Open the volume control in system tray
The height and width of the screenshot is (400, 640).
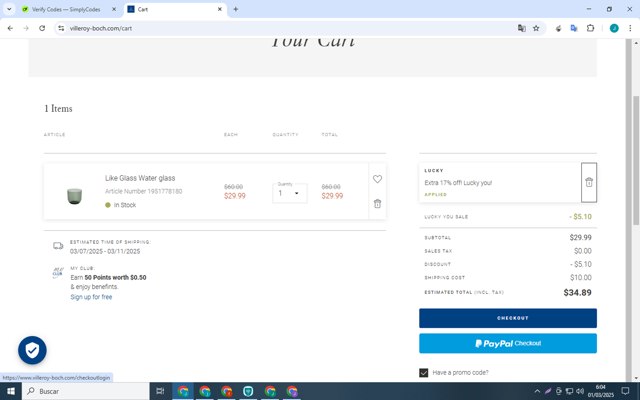579,391
